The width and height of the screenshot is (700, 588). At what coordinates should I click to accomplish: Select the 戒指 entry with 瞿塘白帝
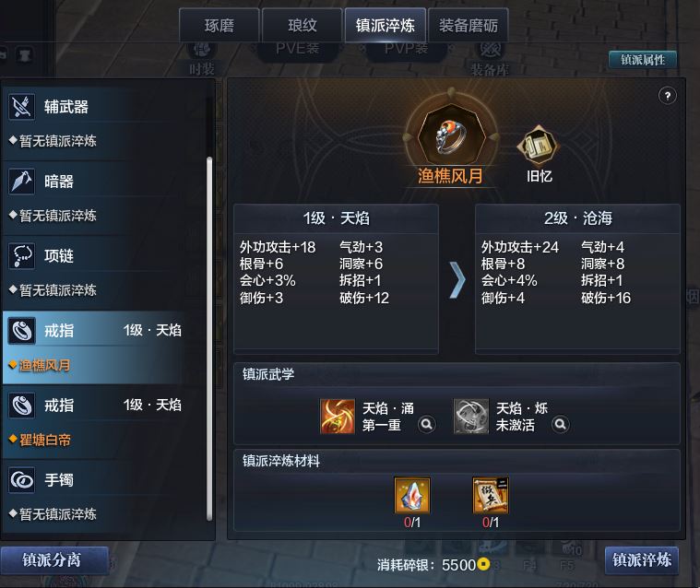(x=96, y=422)
